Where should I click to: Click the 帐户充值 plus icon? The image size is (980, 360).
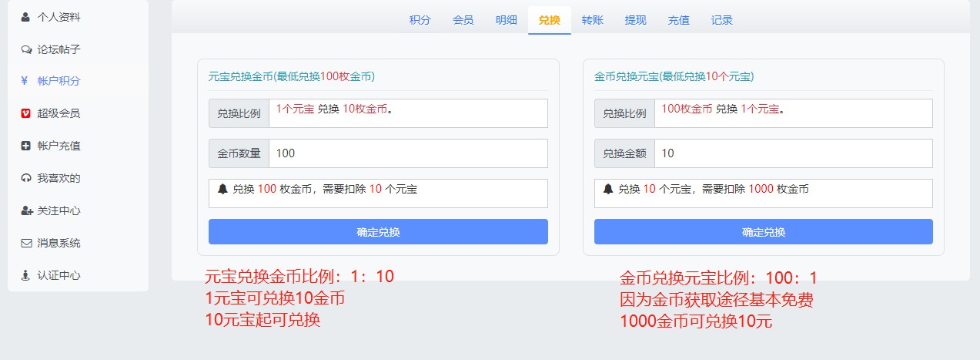click(26, 146)
